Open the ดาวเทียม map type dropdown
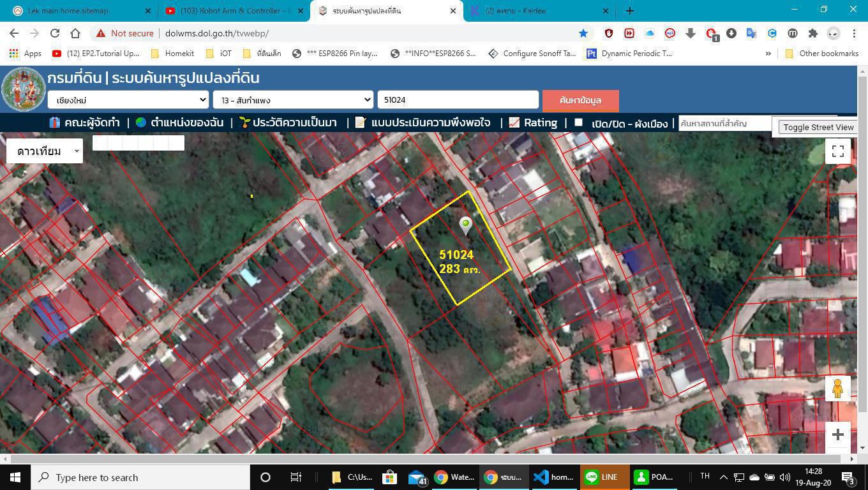The width and height of the screenshot is (868, 490). [45, 151]
